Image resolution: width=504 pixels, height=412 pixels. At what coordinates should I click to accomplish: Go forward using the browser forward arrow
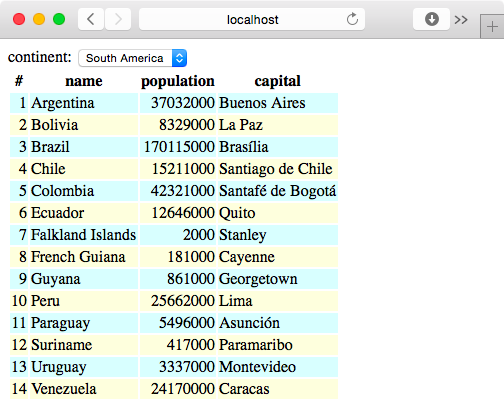(x=118, y=19)
